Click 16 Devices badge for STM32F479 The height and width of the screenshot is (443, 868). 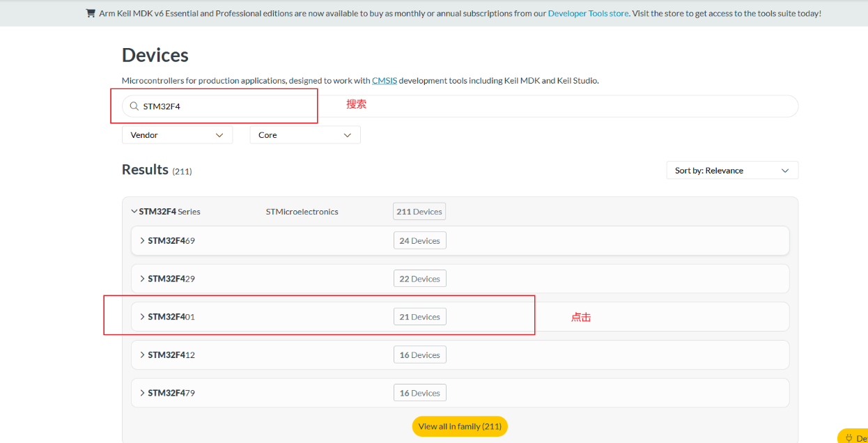click(x=420, y=393)
